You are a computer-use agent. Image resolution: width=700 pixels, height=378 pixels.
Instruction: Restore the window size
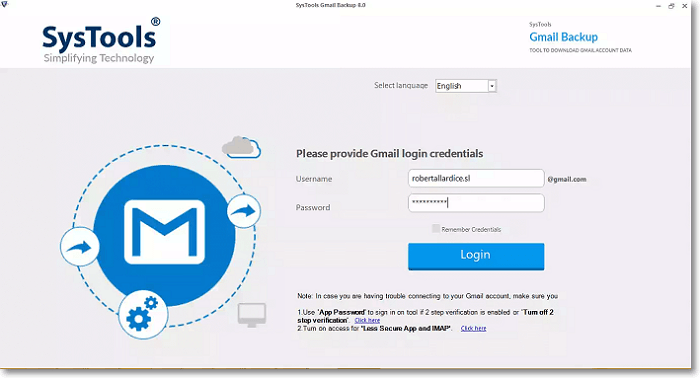(671, 6)
